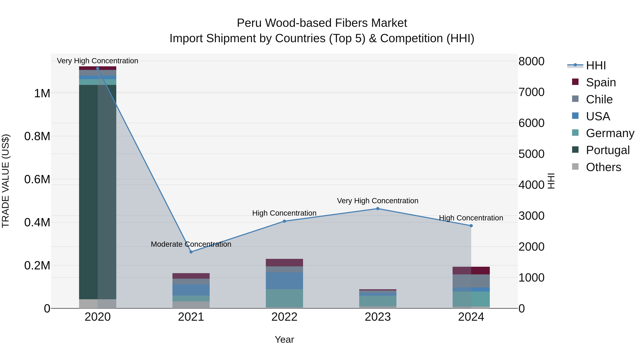Toggle the Others legend entry
Viewport: 644px width, 362px height.
596,167
